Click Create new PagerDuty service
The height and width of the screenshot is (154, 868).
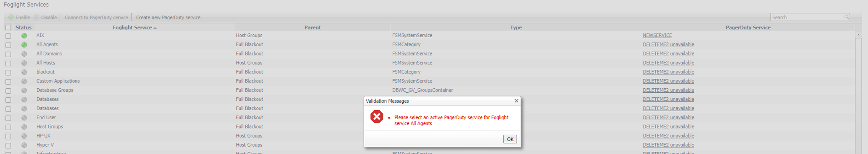168,18
